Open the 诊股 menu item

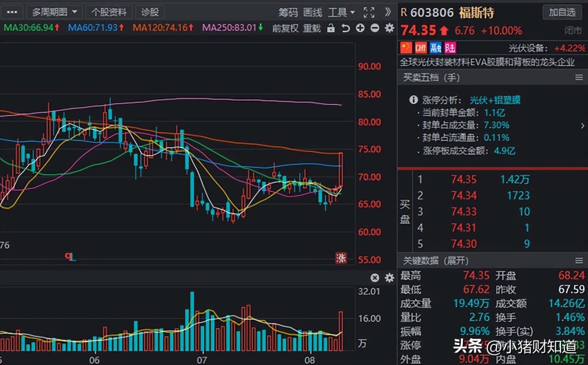coord(150,12)
